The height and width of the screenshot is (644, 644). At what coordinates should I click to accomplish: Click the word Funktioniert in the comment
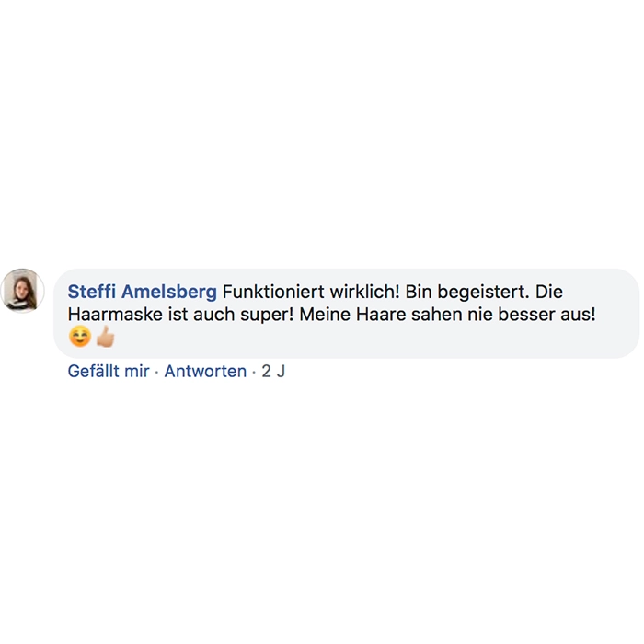(x=273, y=292)
